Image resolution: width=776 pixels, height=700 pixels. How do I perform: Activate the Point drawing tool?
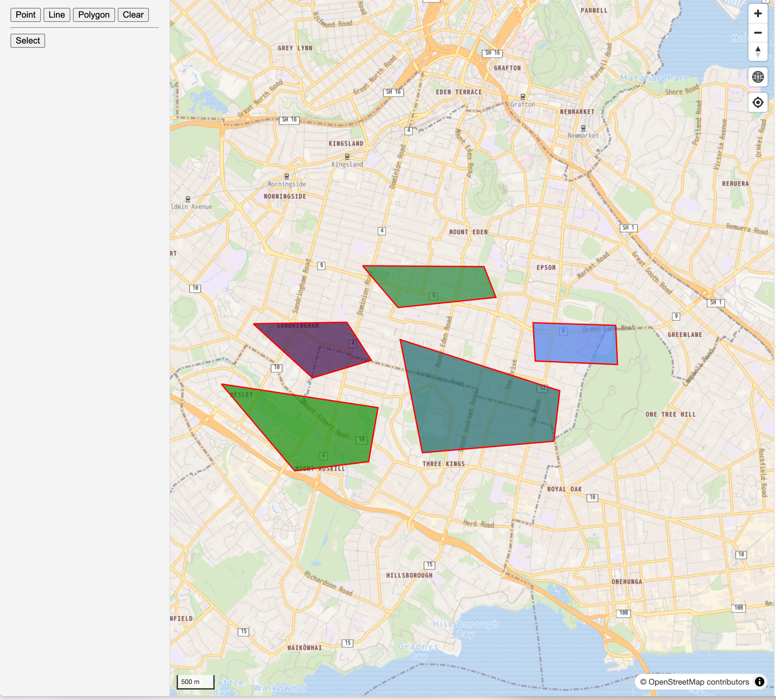(x=26, y=15)
